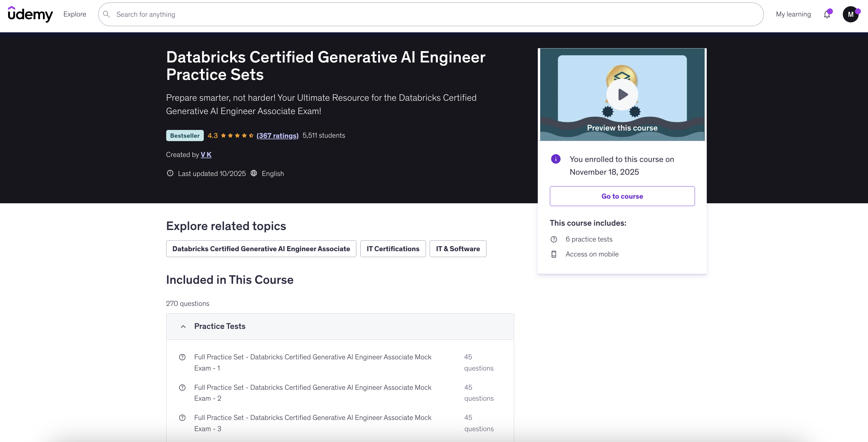Play the course preview video
This screenshot has height=442, width=868.
(622, 95)
